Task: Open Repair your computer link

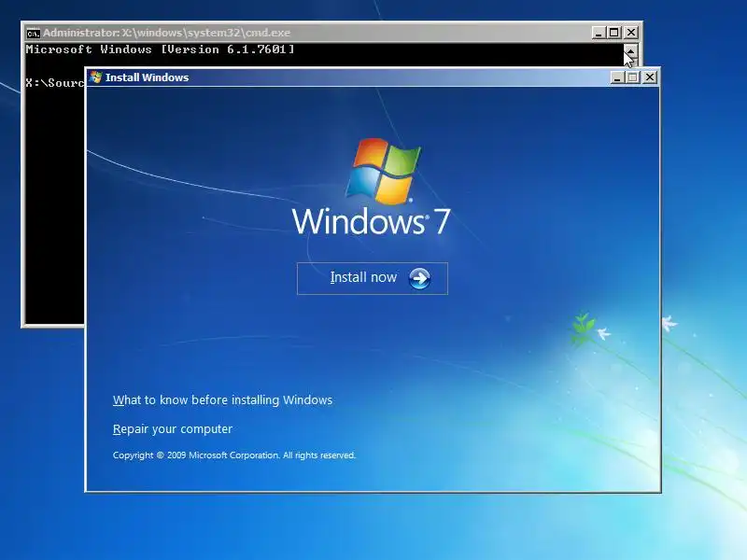Action: (x=173, y=429)
